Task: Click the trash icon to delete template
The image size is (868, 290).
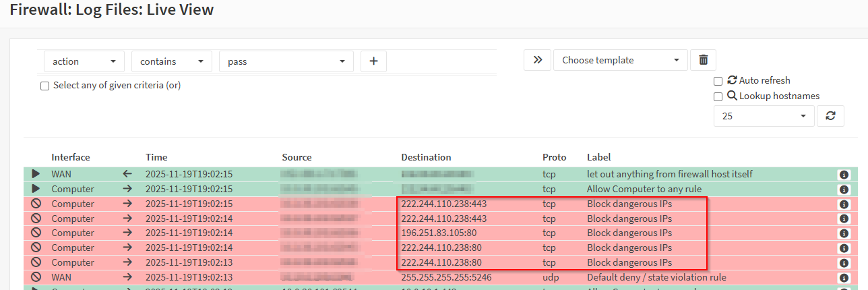Action: click(703, 60)
